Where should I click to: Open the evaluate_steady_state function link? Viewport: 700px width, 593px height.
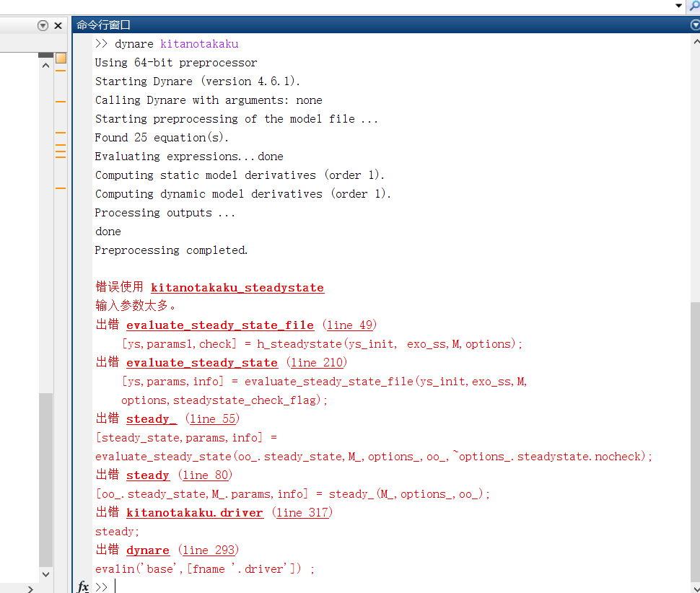[x=201, y=363]
